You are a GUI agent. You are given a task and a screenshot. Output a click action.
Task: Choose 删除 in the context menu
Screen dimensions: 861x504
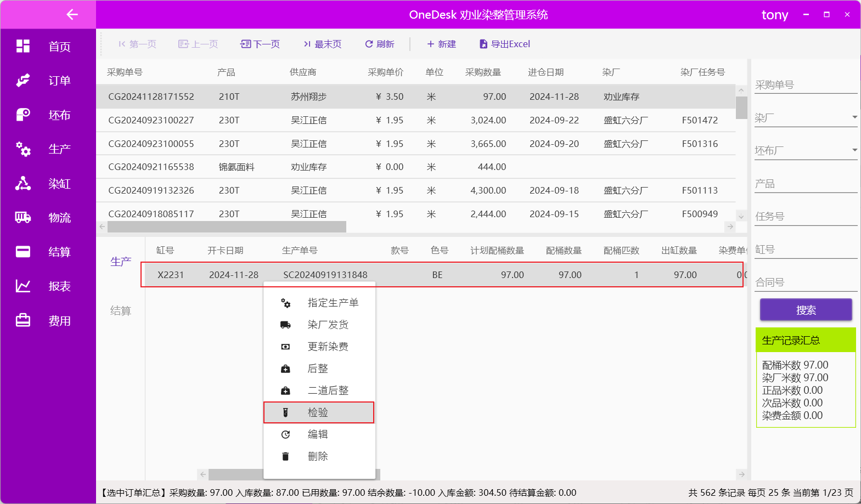[317, 456]
